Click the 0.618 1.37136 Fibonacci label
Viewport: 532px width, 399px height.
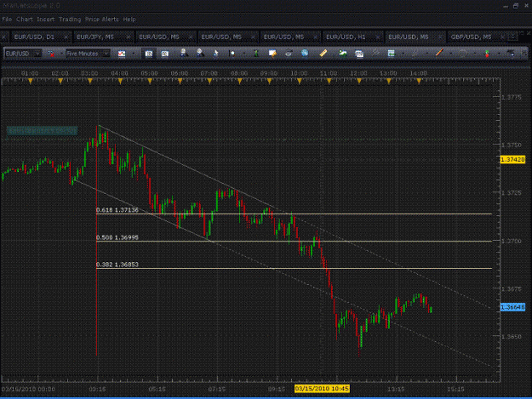pos(117,210)
